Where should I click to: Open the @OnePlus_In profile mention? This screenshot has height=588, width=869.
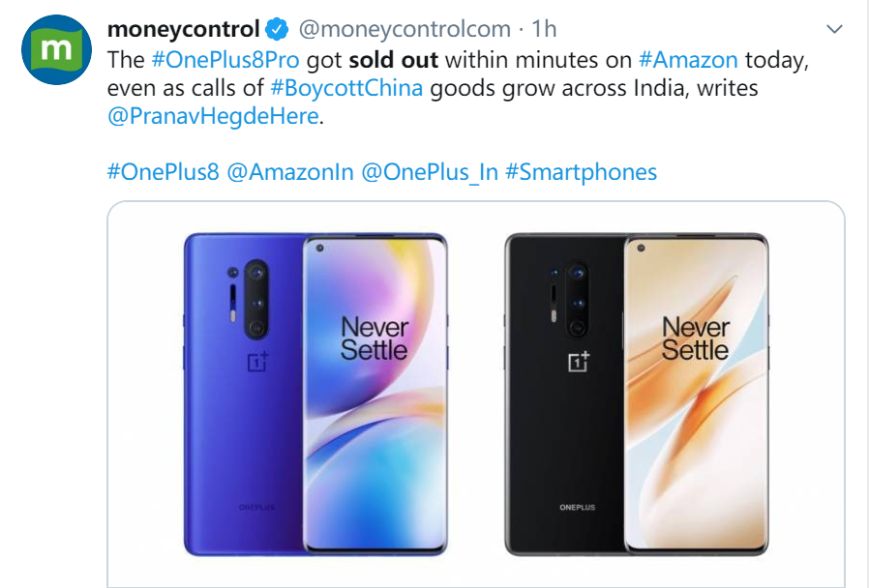pos(429,172)
